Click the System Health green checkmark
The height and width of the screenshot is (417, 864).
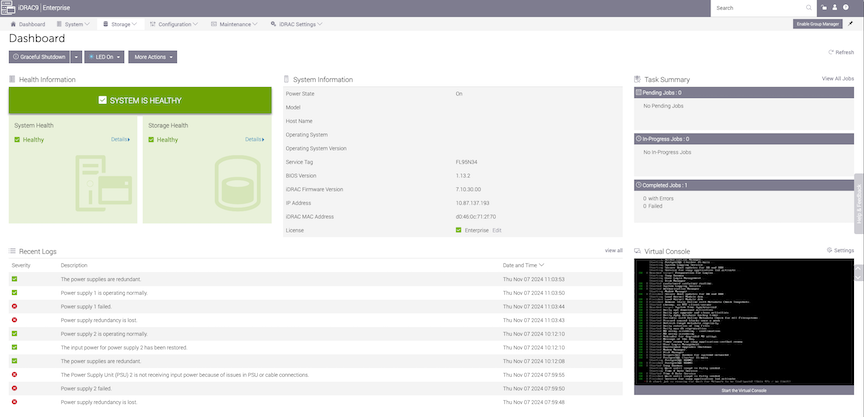click(17, 140)
